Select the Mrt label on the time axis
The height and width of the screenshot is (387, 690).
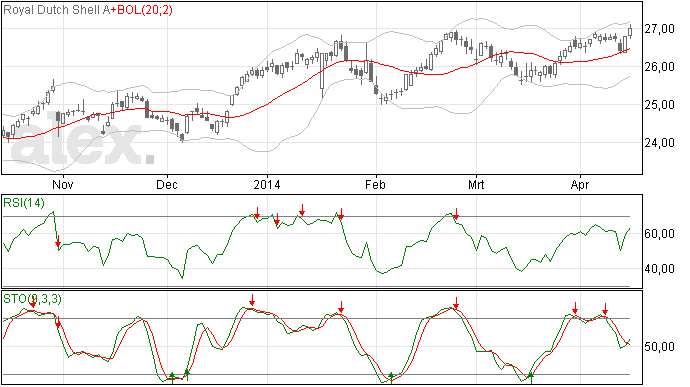click(476, 184)
